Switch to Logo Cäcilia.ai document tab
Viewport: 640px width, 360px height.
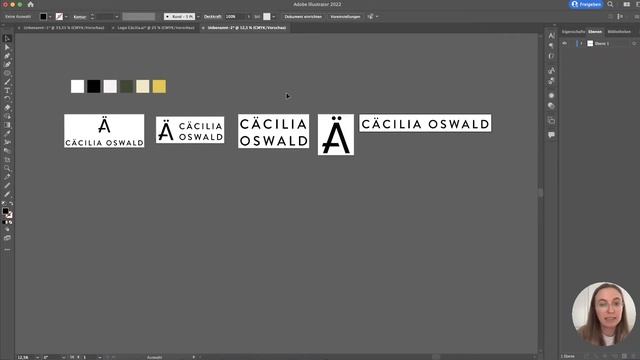pyautogui.click(x=156, y=28)
